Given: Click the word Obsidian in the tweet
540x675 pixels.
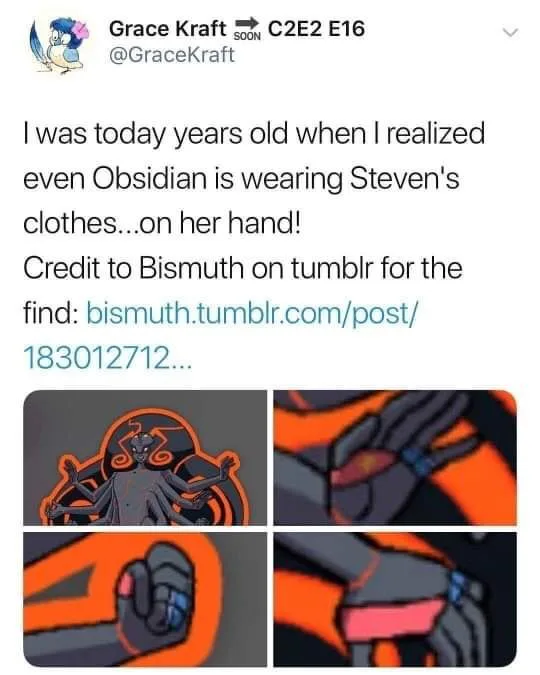Looking at the screenshot, I should pyautogui.click(x=149, y=178).
